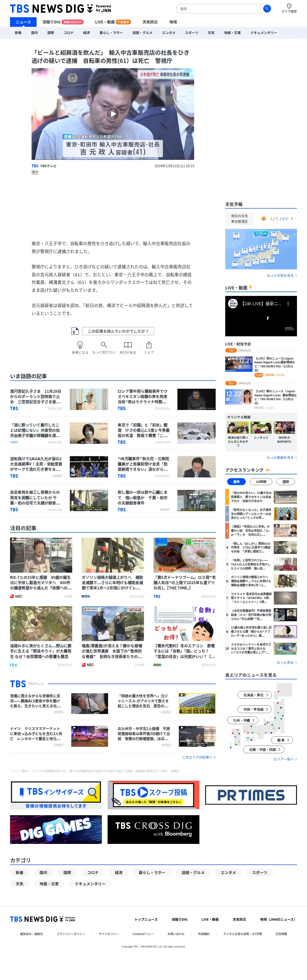Screen dimensions: 307x980
Task: Click the シェア share icon
Action: (x=149, y=345)
